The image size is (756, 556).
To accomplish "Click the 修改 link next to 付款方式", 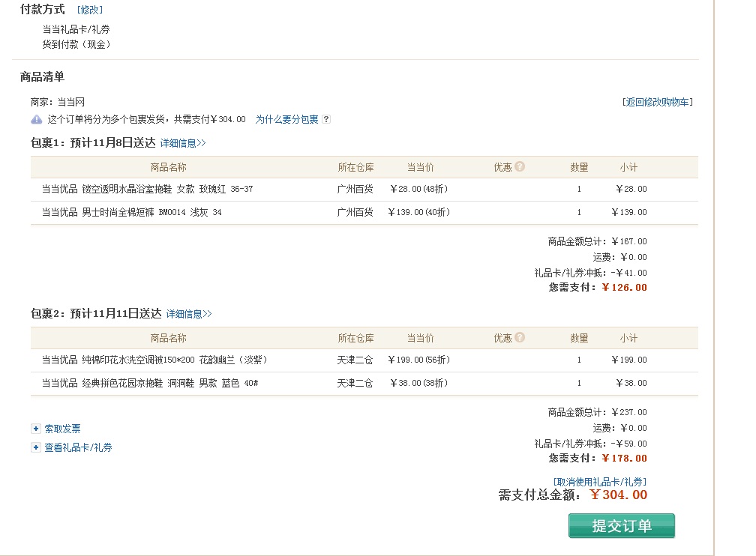I will click(x=90, y=10).
